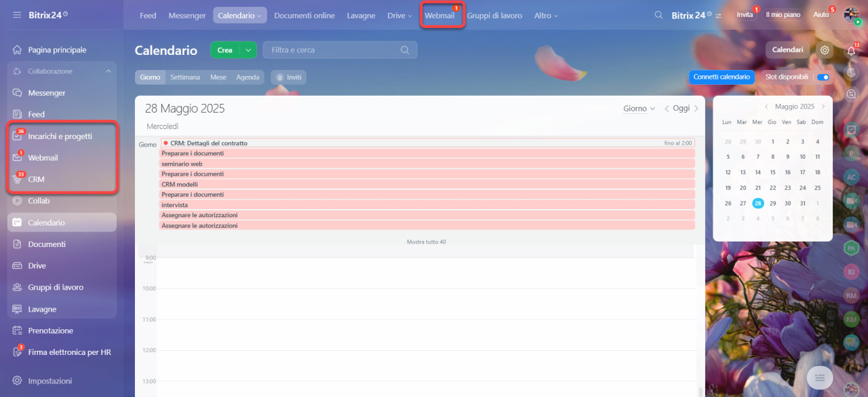
Task: Collapse the Collaborazione sidebar section
Action: click(108, 71)
